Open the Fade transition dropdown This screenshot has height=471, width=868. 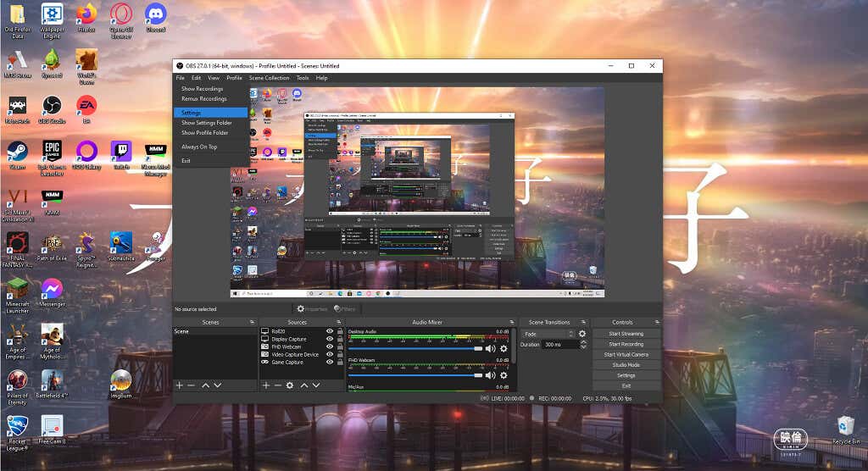tap(548, 334)
